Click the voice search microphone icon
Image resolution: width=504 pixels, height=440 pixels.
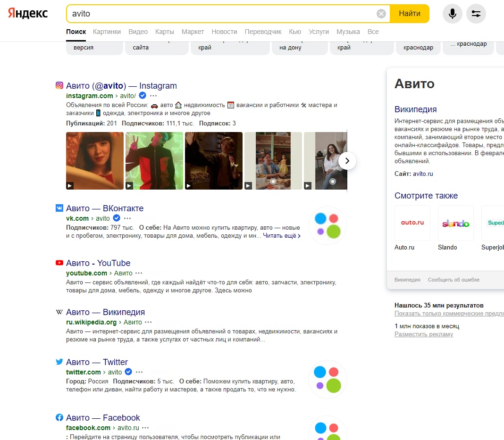tap(452, 14)
